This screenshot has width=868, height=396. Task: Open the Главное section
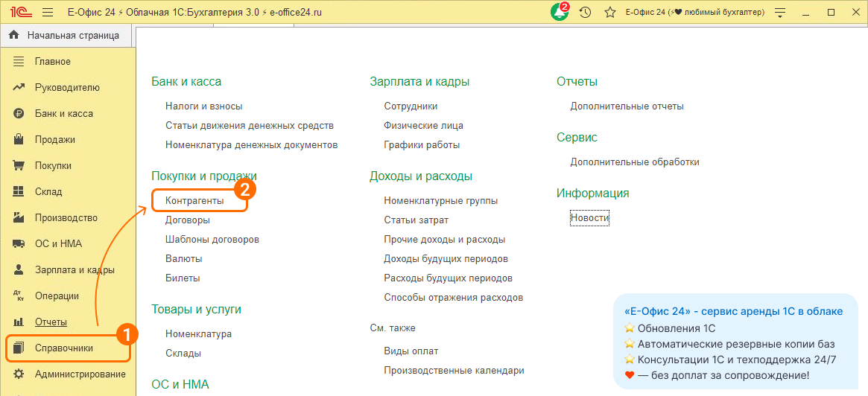(x=53, y=61)
